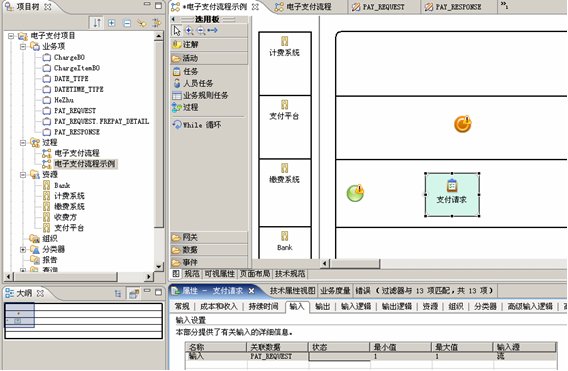Click the diagram horizontal scrollbar thumb

(355, 263)
